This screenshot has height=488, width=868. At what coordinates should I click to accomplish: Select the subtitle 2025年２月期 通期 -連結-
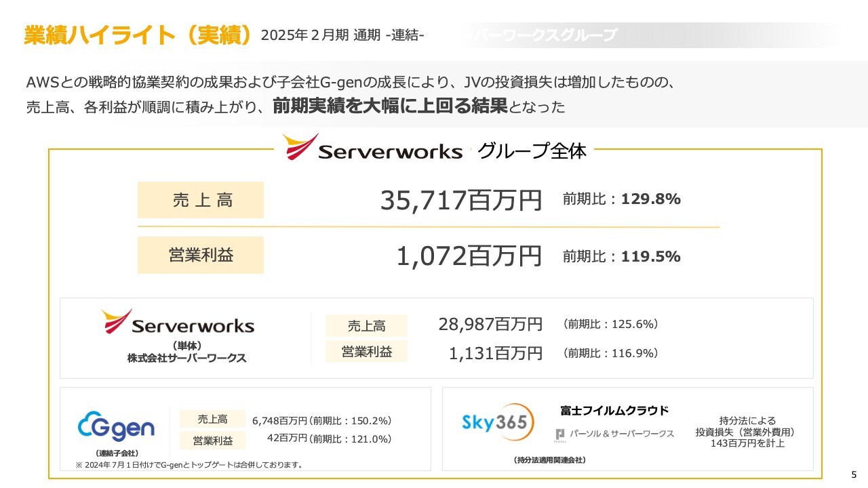[x=342, y=36]
